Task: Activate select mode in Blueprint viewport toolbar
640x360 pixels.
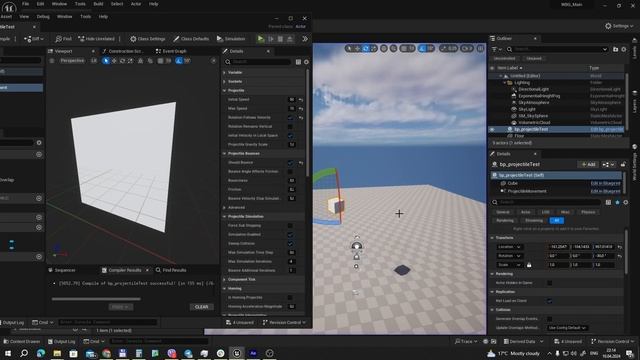Action: [x=106, y=61]
